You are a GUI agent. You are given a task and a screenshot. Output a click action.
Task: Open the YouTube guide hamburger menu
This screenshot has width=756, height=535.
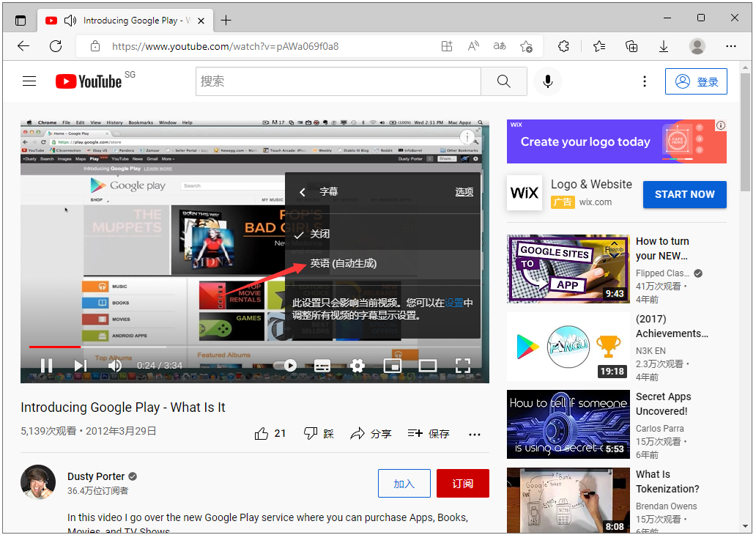tap(29, 81)
